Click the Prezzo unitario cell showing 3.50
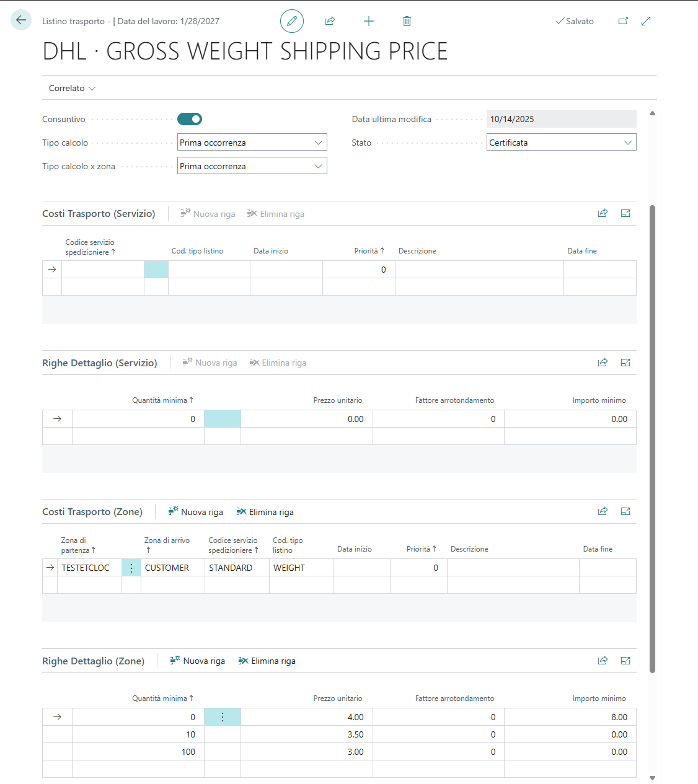 (307, 734)
